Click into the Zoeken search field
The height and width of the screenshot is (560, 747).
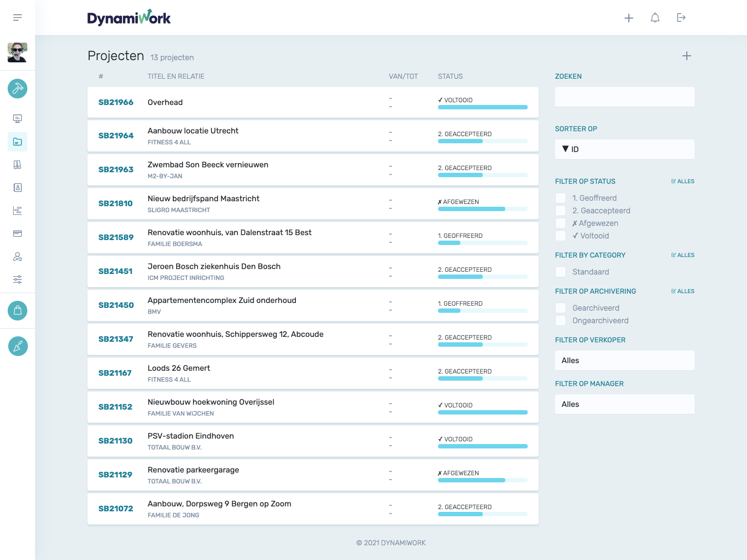pos(625,97)
